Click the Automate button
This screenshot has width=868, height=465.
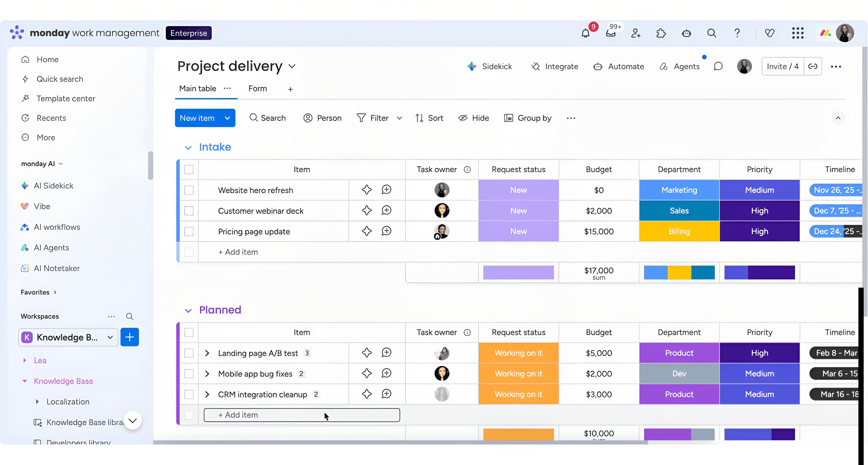(x=619, y=66)
